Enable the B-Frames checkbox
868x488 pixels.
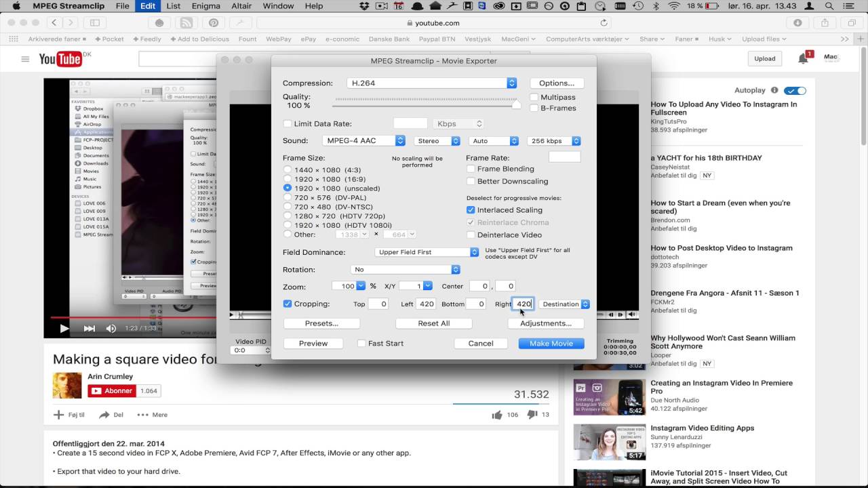coord(534,108)
